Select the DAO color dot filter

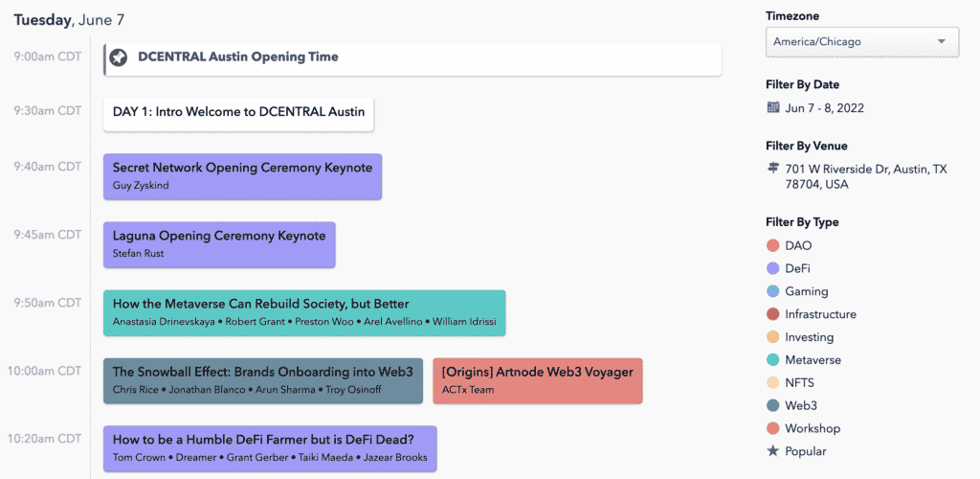click(773, 245)
